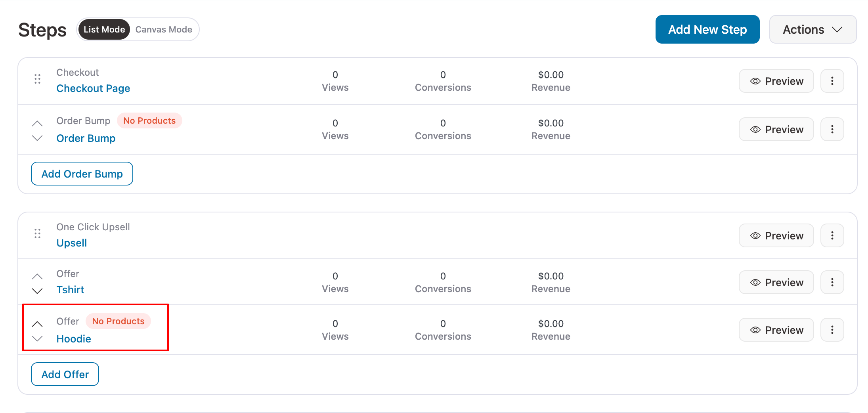Move Order Bump down with chevron

pyautogui.click(x=37, y=138)
